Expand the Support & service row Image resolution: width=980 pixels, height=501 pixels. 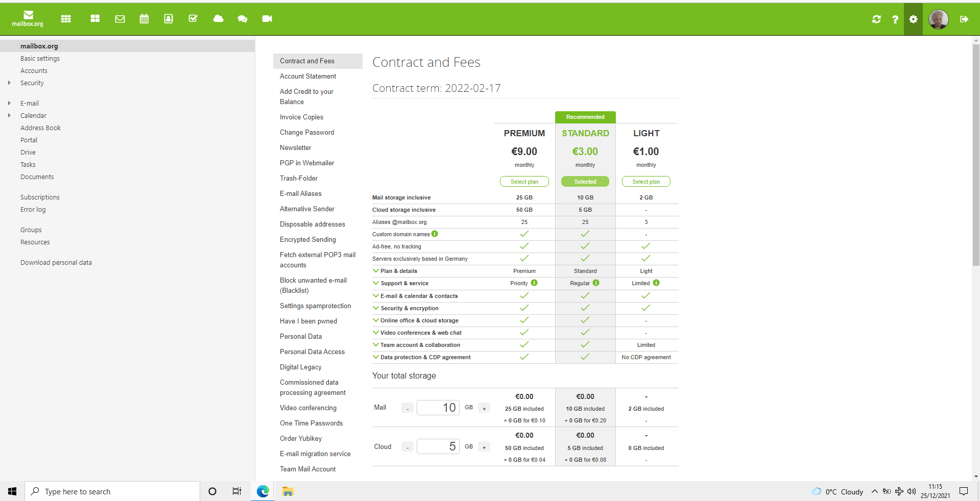[x=376, y=283]
